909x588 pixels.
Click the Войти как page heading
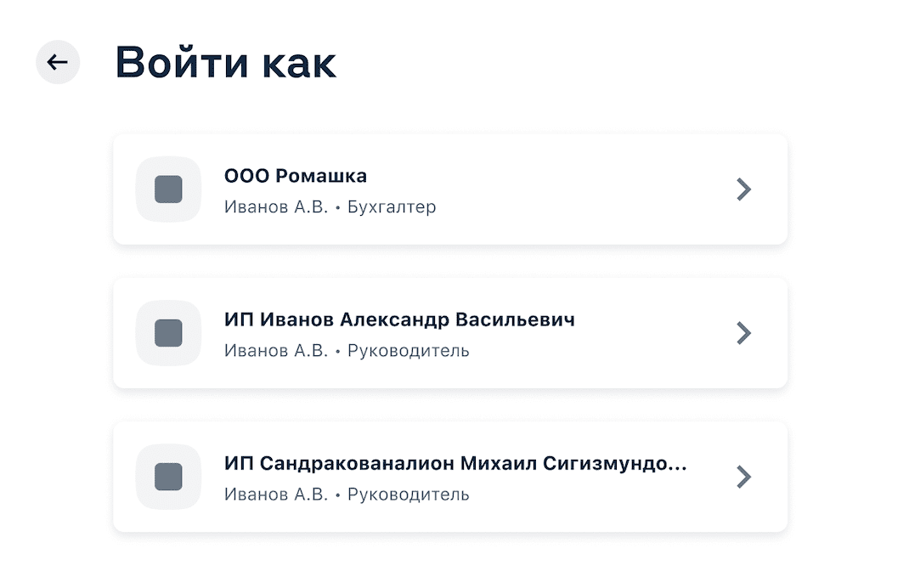pyautogui.click(x=226, y=62)
